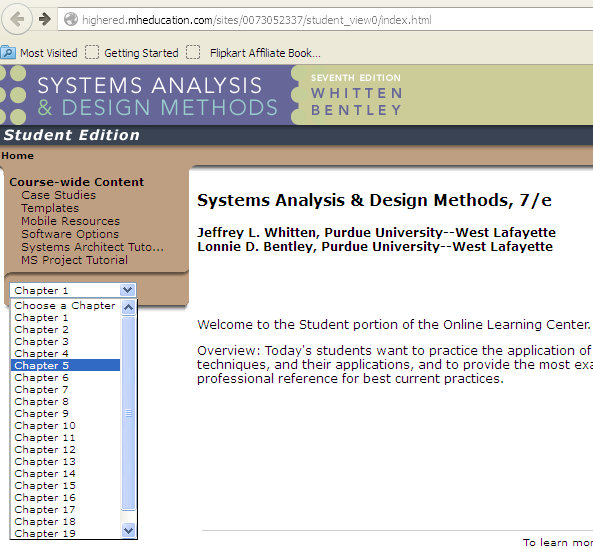This screenshot has width=593, height=549.
Task: Click the 'Systems Analysis & Design Methods, 7/e' heading
Action: pyautogui.click(x=374, y=200)
